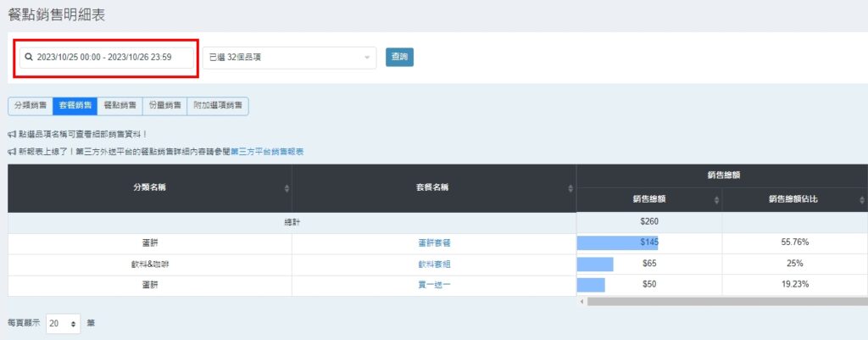
Task: Select the 套餐銷售 tab
Action: pos(75,106)
